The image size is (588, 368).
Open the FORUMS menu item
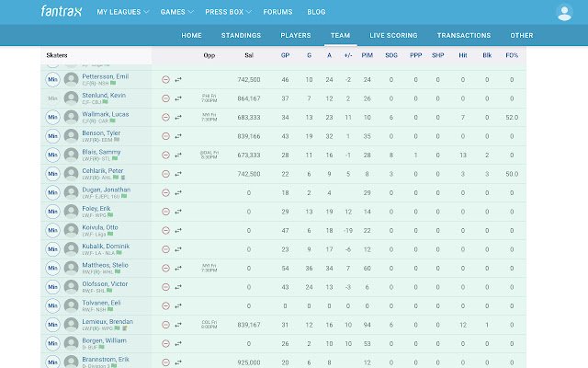click(277, 12)
